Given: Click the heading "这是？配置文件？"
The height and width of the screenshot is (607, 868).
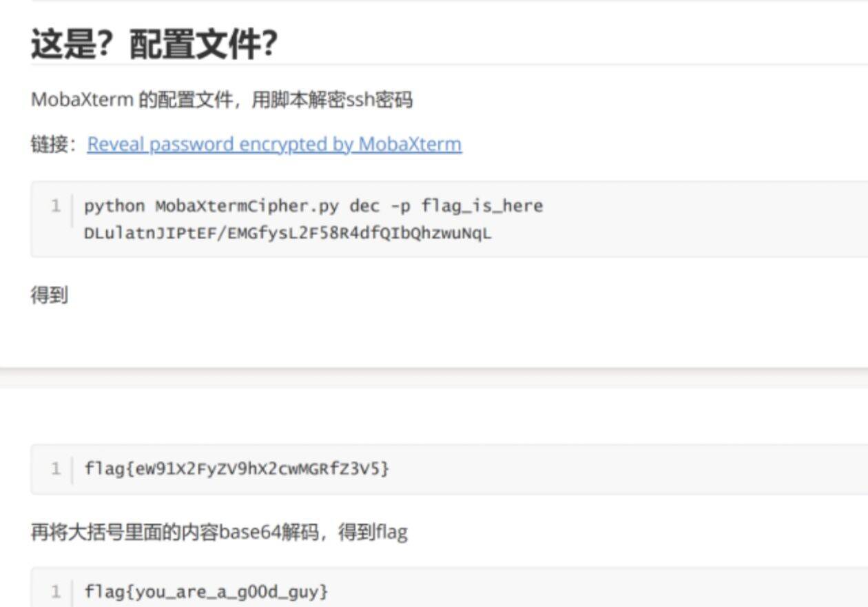Looking at the screenshot, I should (x=154, y=44).
